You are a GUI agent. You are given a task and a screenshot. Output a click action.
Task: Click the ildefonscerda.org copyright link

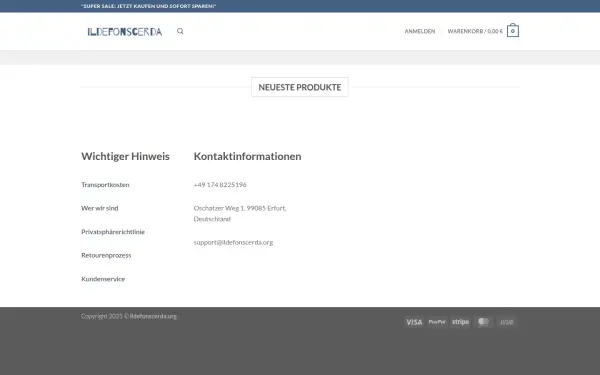pos(153,316)
